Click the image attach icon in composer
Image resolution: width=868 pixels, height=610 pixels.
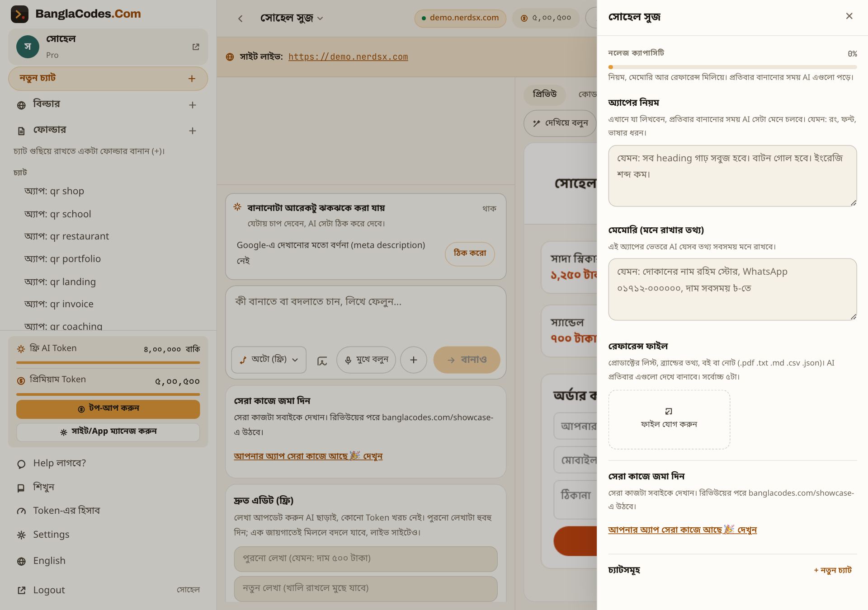pyautogui.click(x=322, y=361)
